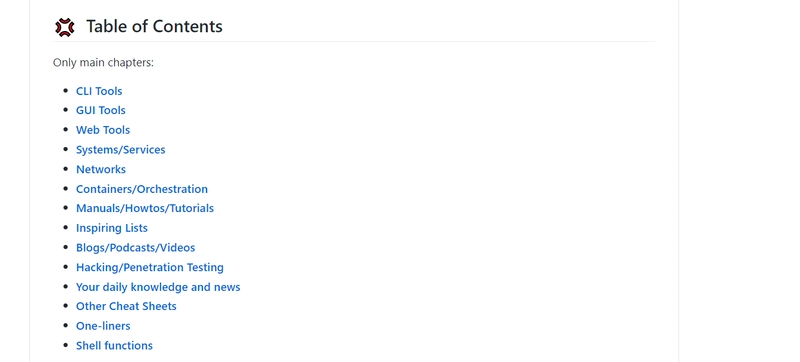
Task: Go to Other Cheat Sheets chapter
Action: tap(126, 306)
